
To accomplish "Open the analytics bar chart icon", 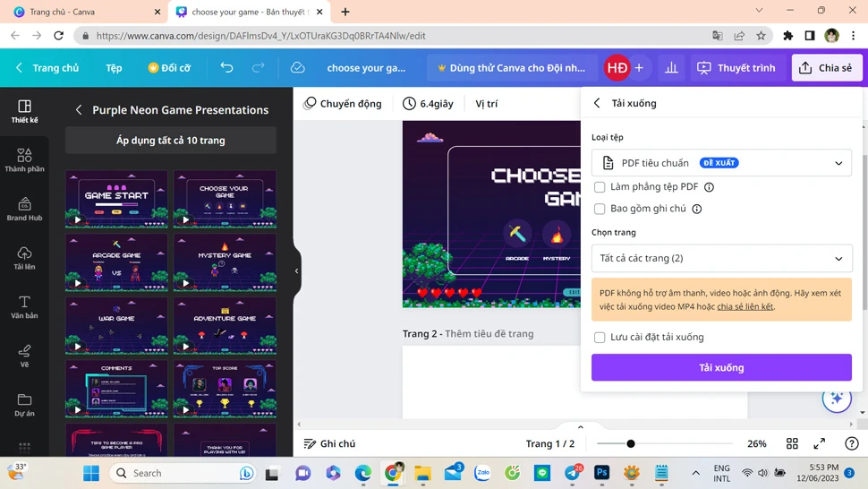I will (x=671, y=68).
